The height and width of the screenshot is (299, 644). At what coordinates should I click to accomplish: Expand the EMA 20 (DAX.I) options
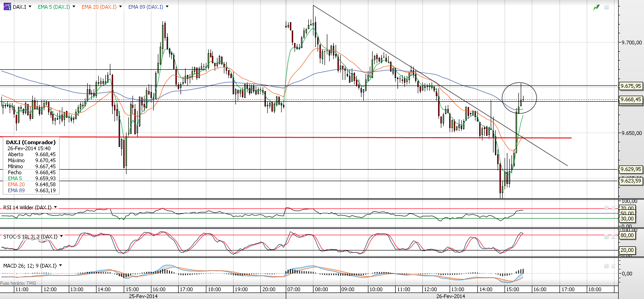point(120,7)
